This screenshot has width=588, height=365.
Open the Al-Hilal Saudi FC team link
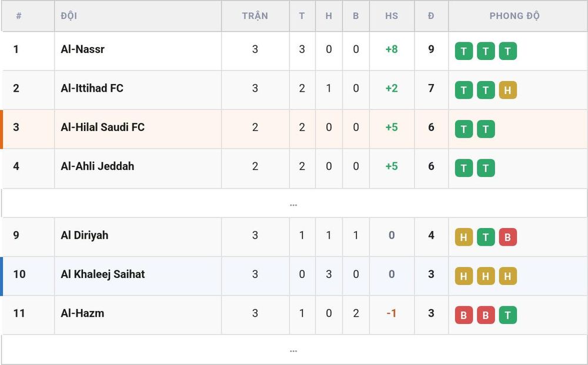(102, 127)
